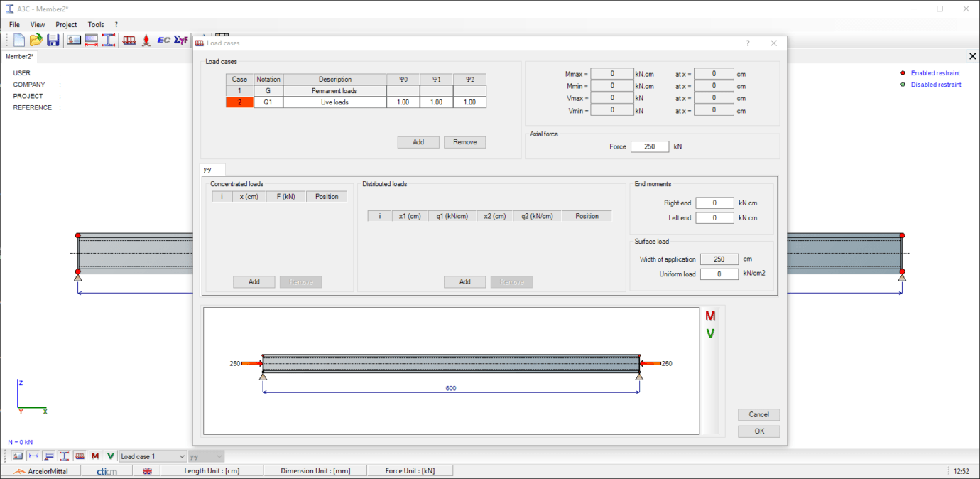Image resolution: width=980 pixels, height=479 pixels.
Task: Open an existing file via folder icon
Action: (36, 40)
